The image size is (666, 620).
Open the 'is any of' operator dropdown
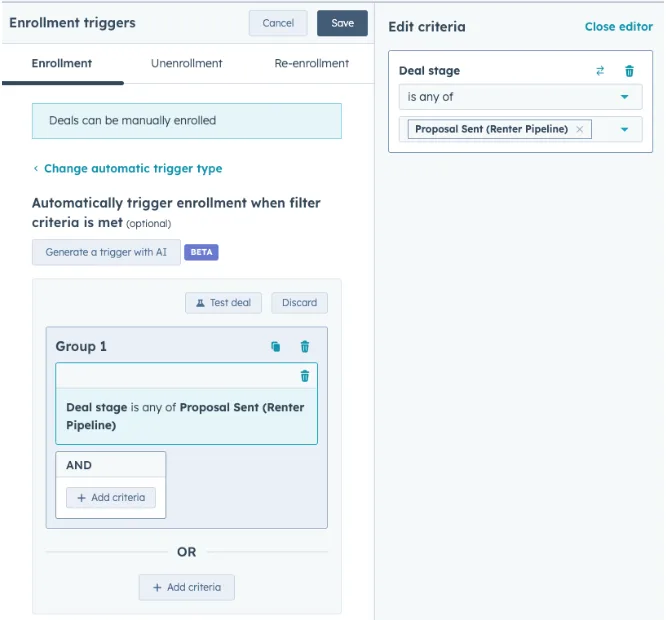(x=520, y=97)
